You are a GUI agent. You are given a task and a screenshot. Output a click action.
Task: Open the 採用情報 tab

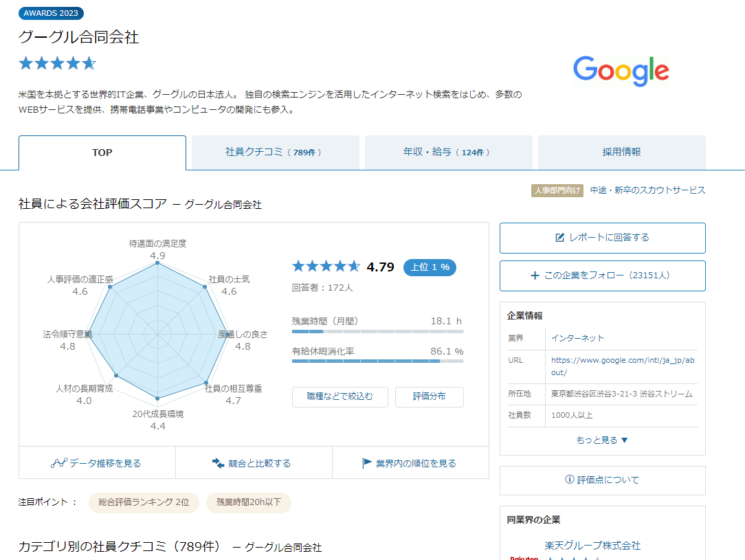(621, 152)
